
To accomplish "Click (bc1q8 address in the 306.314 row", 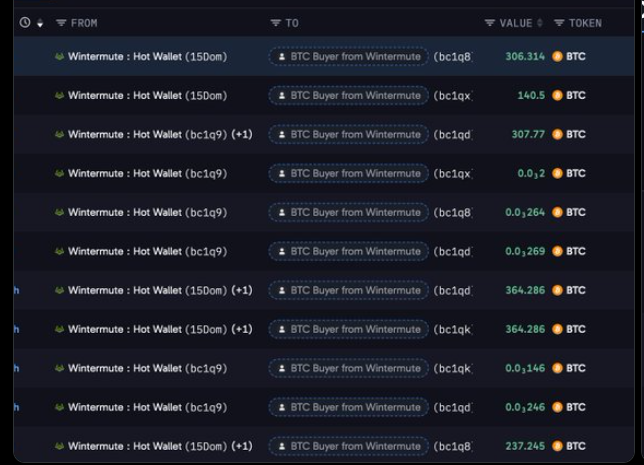I will pos(453,57).
